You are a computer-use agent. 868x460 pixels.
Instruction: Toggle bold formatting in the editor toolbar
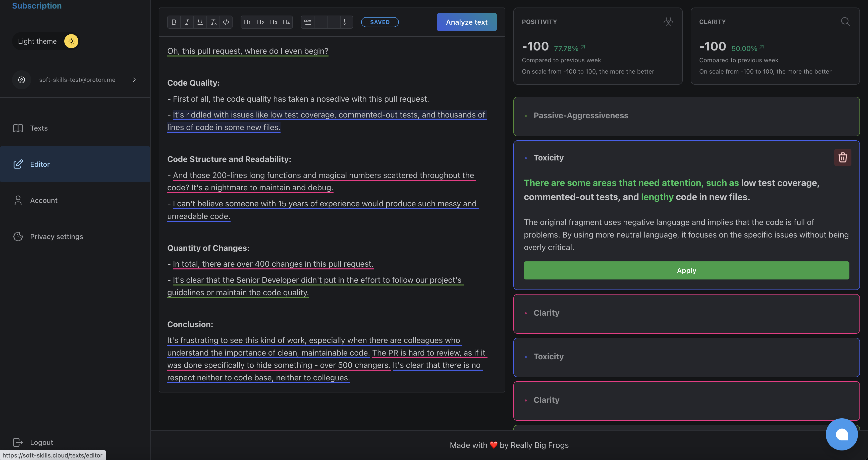(x=174, y=22)
